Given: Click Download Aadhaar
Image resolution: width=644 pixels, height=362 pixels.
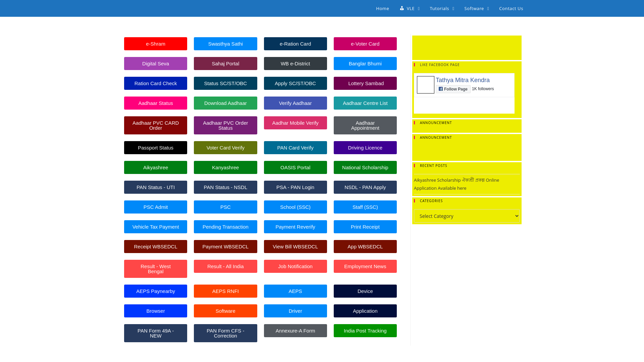Looking at the screenshot, I should tap(225, 103).
